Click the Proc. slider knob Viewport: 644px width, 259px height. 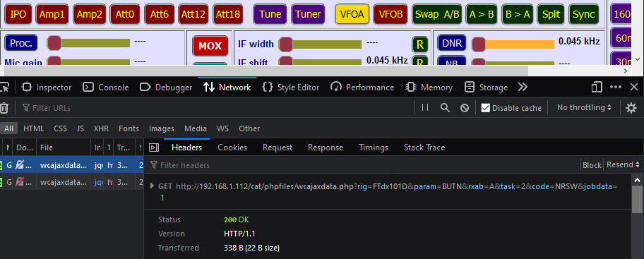point(54,42)
